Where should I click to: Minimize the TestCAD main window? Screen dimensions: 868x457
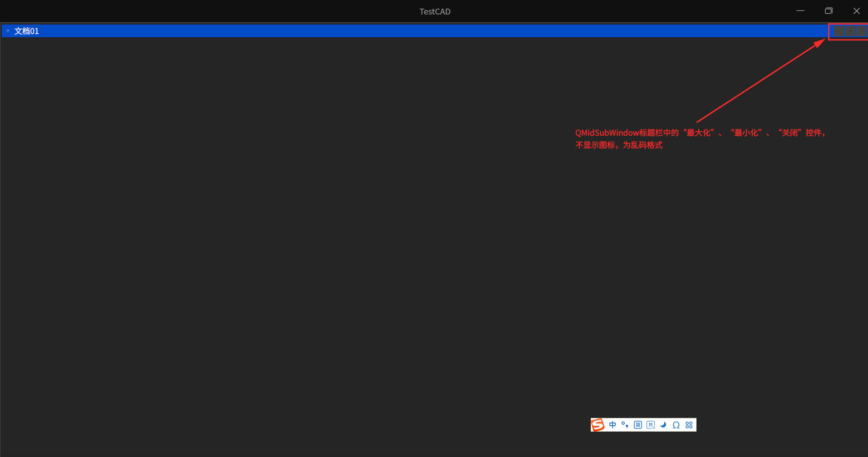coord(800,11)
